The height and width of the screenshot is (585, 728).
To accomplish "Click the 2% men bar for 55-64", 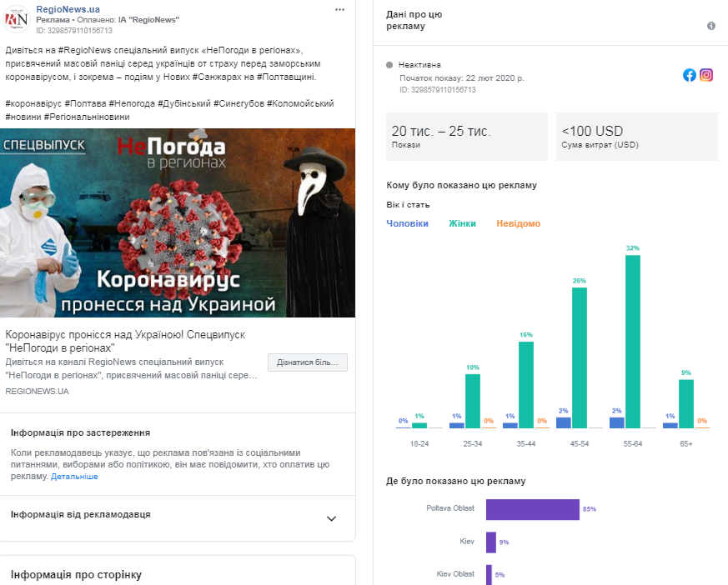I will [x=616, y=422].
